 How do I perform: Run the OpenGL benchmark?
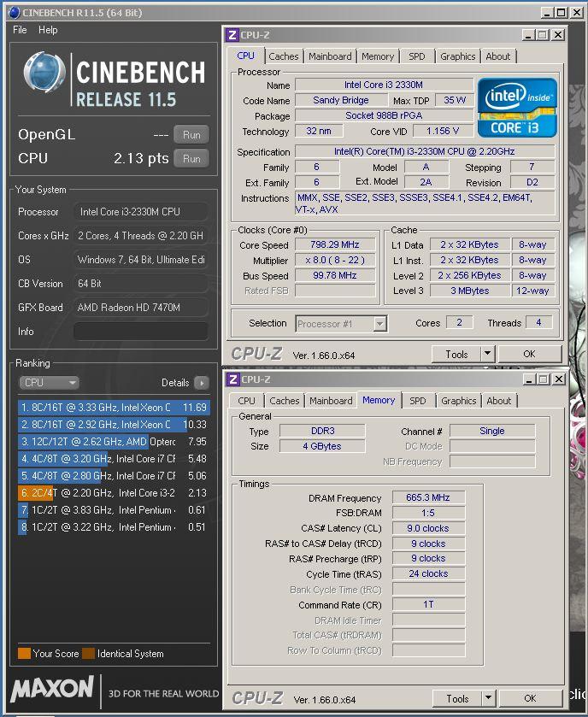(191, 135)
